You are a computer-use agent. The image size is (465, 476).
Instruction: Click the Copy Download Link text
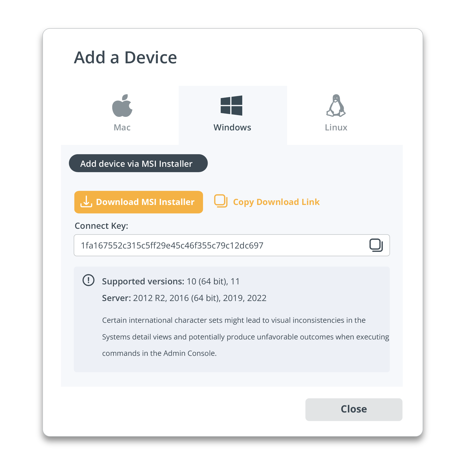(276, 202)
